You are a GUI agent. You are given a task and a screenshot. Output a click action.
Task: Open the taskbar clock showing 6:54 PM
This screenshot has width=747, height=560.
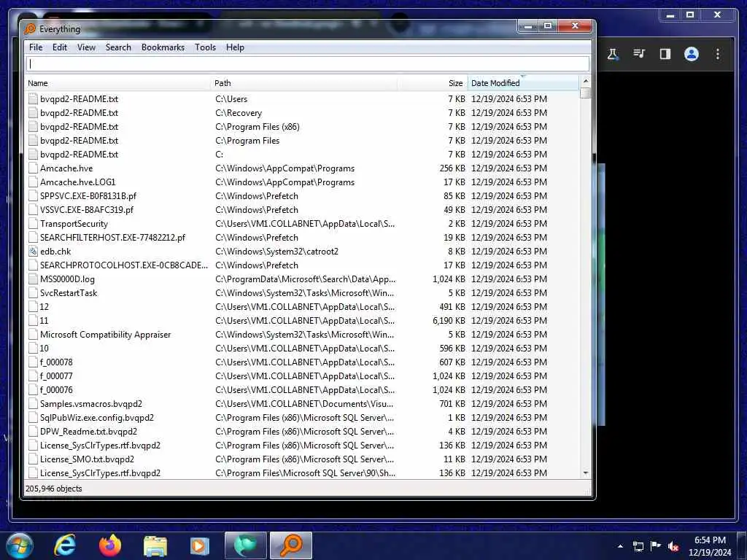pyautogui.click(x=710, y=546)
